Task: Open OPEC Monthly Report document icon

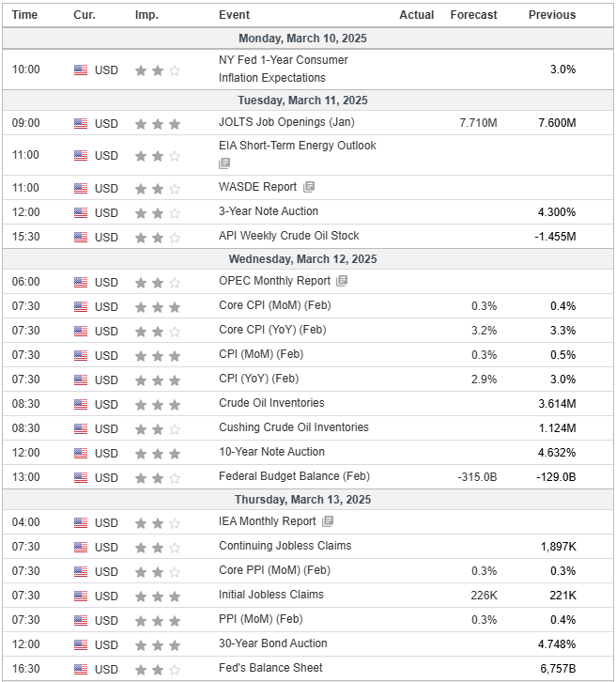Action: pyautogui.click(x=342, y=281)
